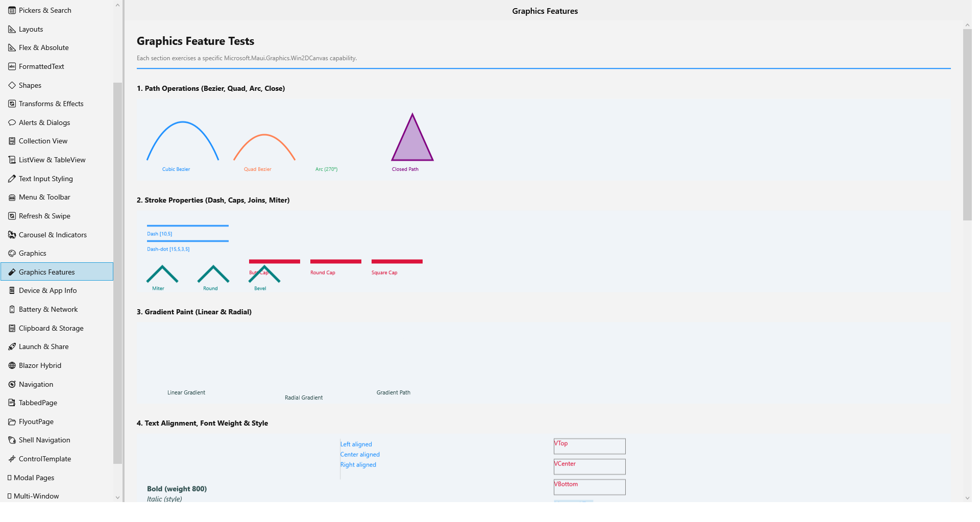Screen dimensions: 980x522
Task: Click the sidebar scroll up arrow
Action: (117, 5)
